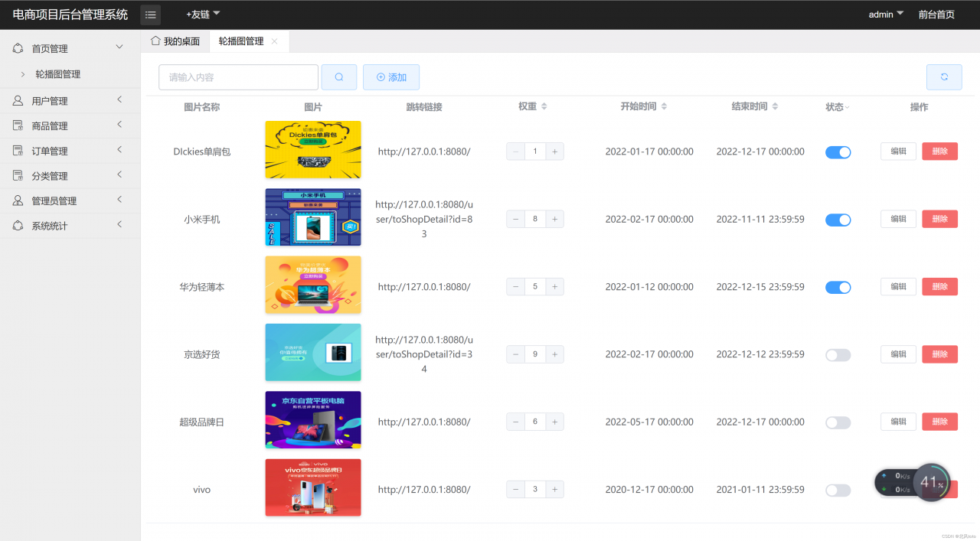Toggle the sidebar collapse hamburger icon
Viewport: 980px width, 541px height.
[151, 15]
